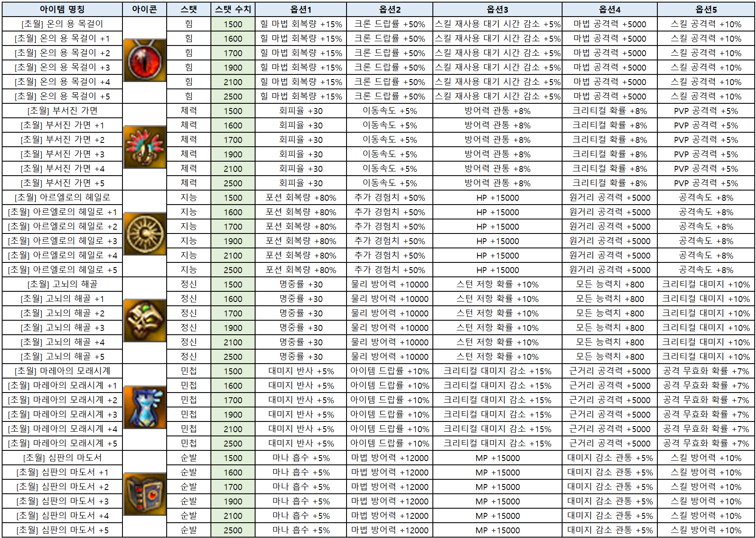Select the [초월] 온의 용 목걸이 +5 cell
This screenshot has height=538, width=756.
62,97
